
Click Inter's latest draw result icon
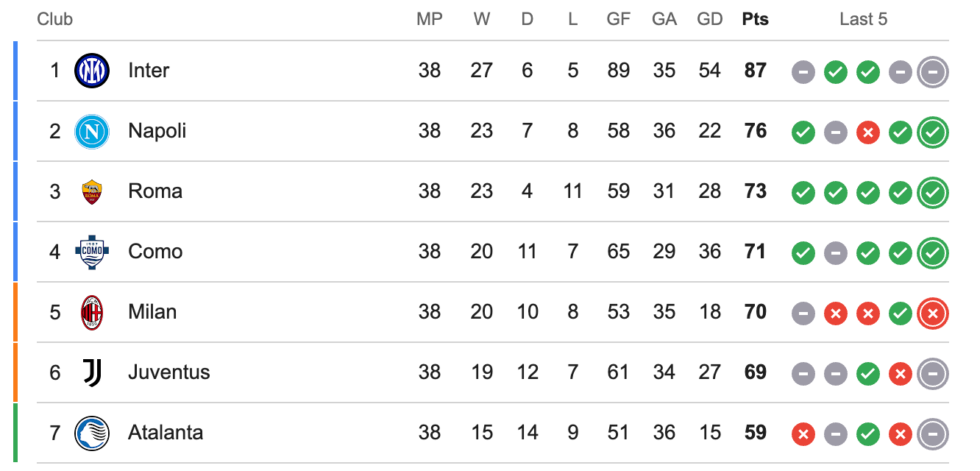[933, 71]
